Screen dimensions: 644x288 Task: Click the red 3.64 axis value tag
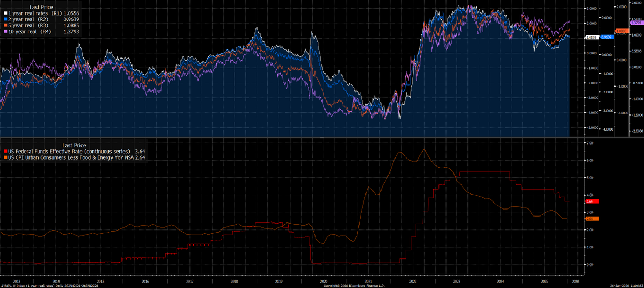(591, 201)
